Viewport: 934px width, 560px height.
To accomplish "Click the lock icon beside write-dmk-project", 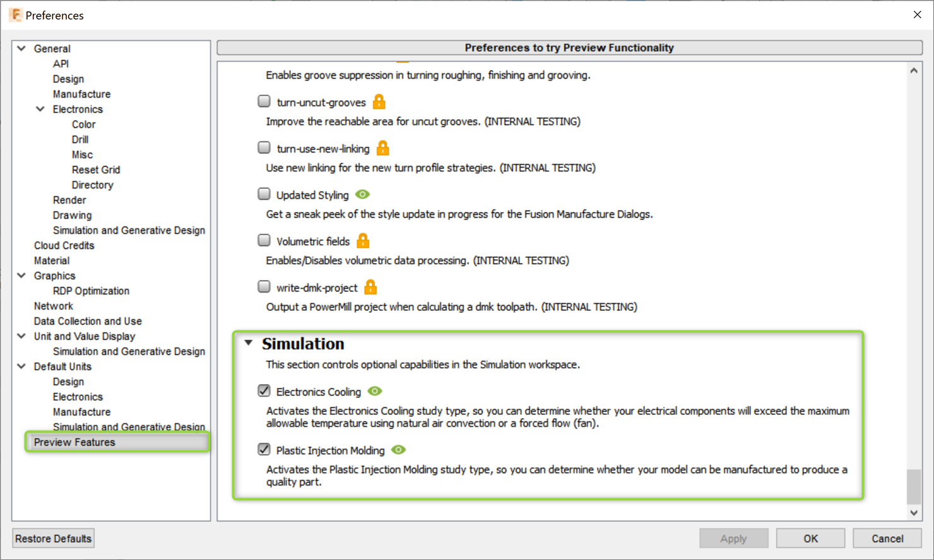I will 371,286.
